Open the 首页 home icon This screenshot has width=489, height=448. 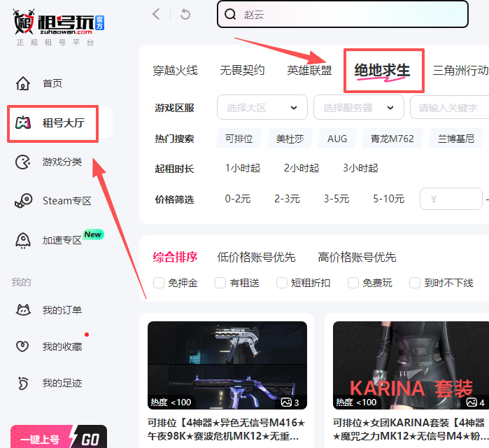click(x=23, y=83)
